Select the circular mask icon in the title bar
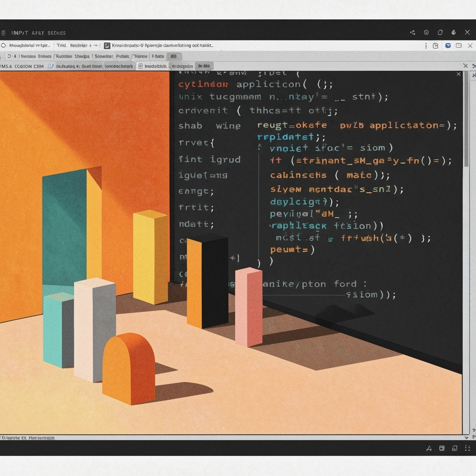The width and height of the screenshot is (476, 476). (440, 32)
